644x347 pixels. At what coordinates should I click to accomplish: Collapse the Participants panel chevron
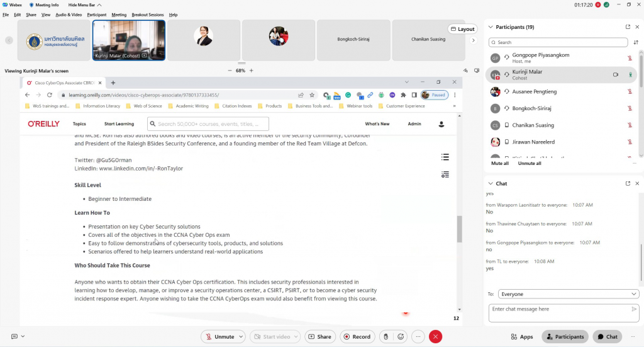point(491,27)
